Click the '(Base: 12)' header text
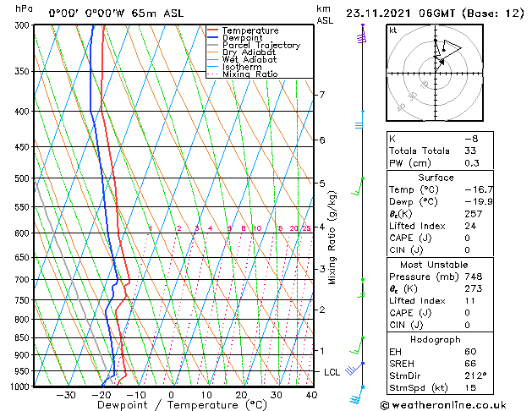 (x=493, y=14)
